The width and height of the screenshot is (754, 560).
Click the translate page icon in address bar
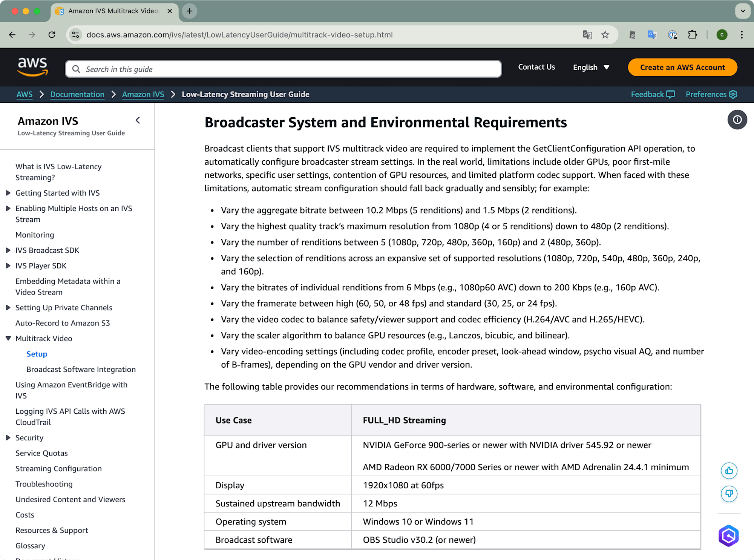[x=587, y=35]
